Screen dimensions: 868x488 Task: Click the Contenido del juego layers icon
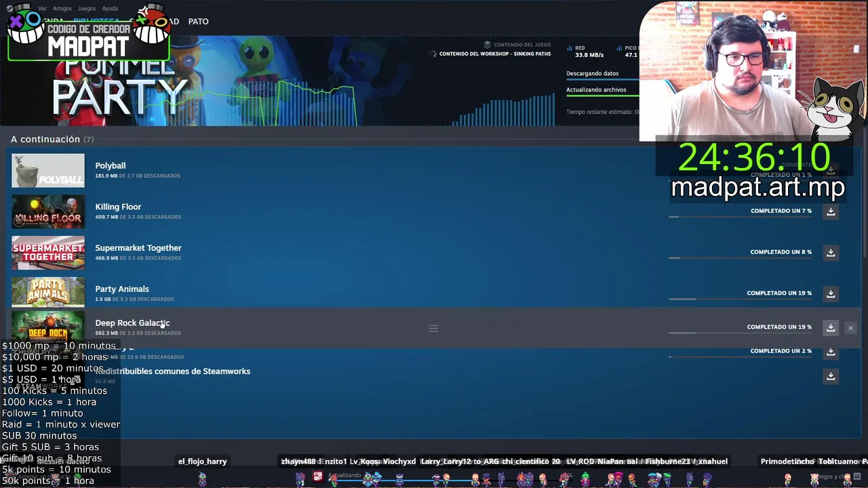click(x=487, y=45)
